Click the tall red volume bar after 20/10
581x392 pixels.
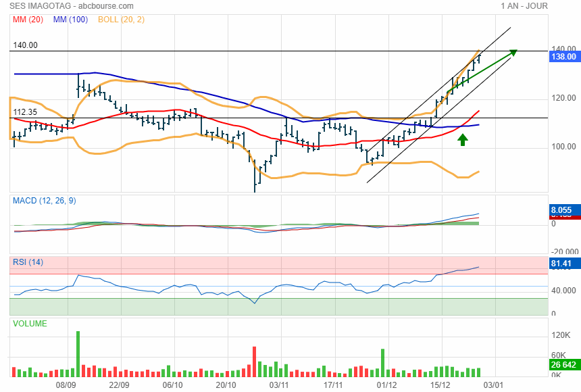pyautogui.click(x=255, y=362)
